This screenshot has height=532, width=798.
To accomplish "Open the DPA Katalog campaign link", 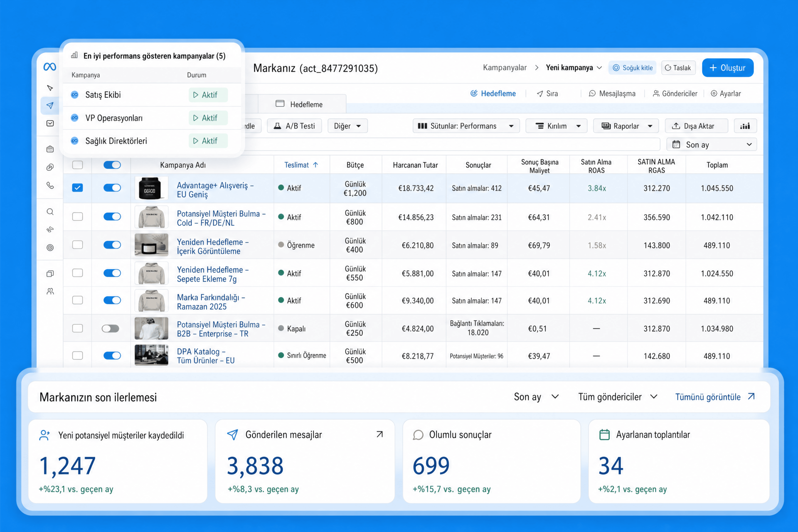I will (x=206, y=356).
